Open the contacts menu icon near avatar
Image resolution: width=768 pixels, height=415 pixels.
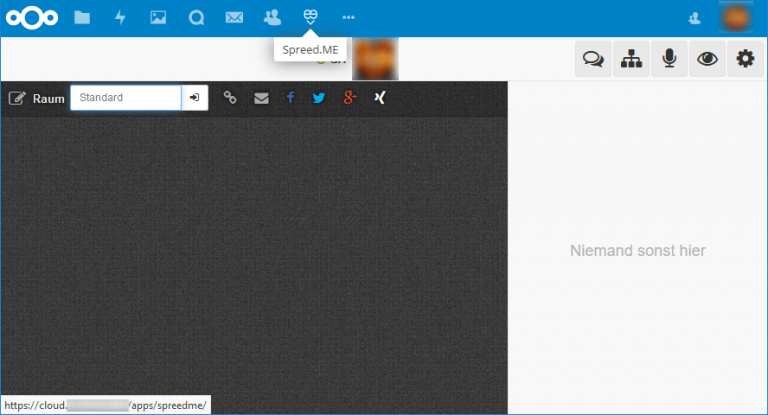[694, 18]
